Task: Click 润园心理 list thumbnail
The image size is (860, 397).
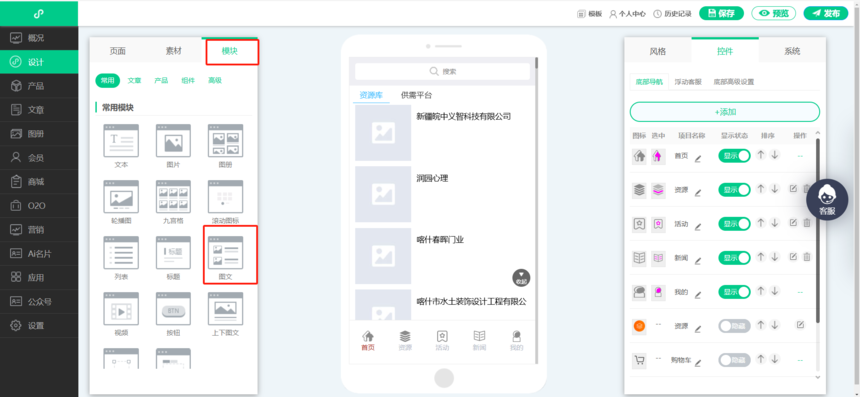Action: pyautogui.click(x=383, y=194)
